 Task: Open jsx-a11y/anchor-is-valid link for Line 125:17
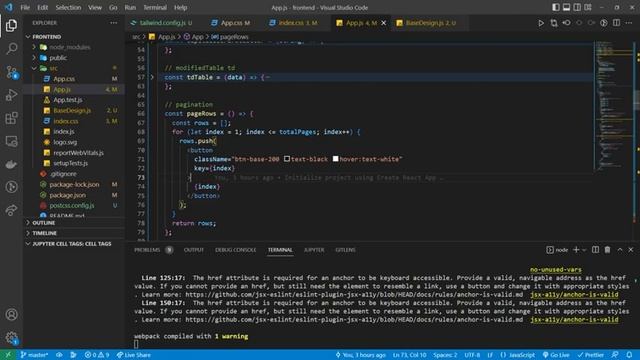coord(574,294)
